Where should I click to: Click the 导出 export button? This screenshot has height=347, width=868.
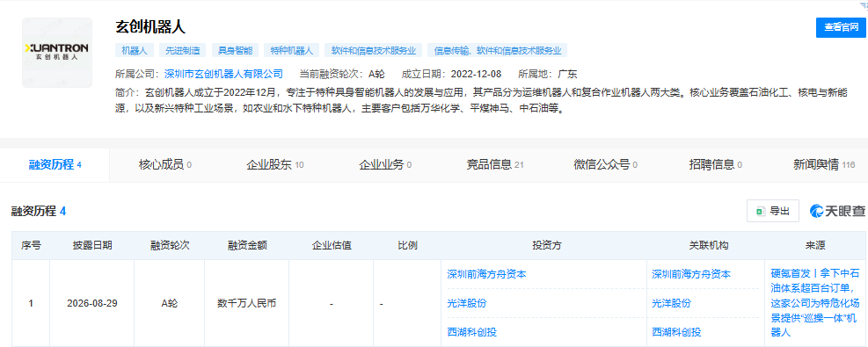point(773,211)
